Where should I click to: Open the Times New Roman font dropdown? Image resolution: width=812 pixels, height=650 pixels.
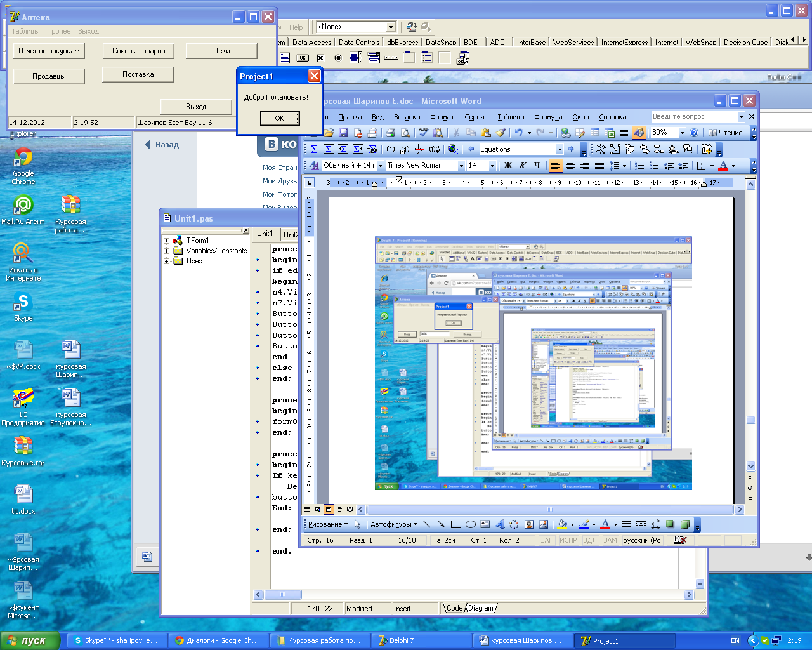point(461,165)
